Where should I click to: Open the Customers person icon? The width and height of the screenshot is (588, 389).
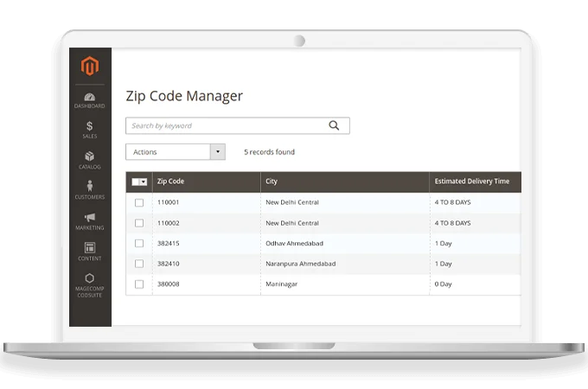pyautogui.click(x=90, y=187)
